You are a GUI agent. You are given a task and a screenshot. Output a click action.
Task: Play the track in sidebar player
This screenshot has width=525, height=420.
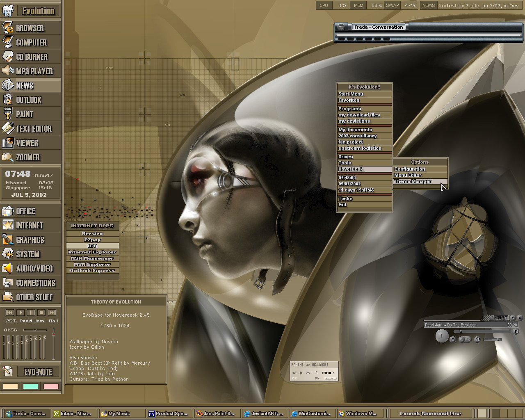click(x=21, y=312)
